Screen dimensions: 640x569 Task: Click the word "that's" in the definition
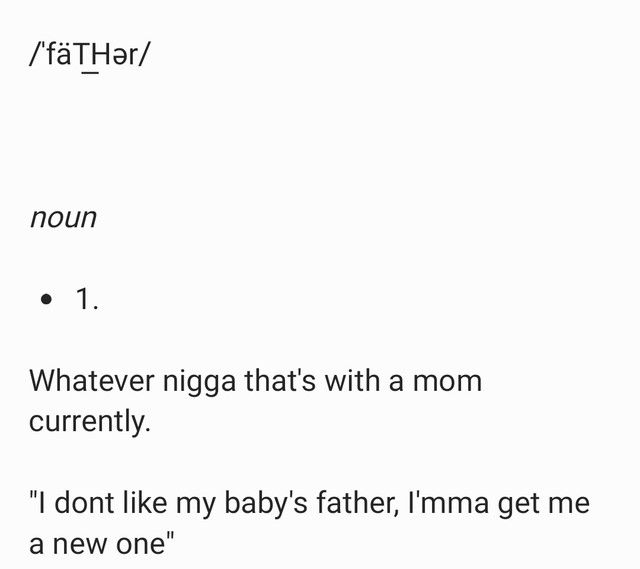(x=280, y=380)
